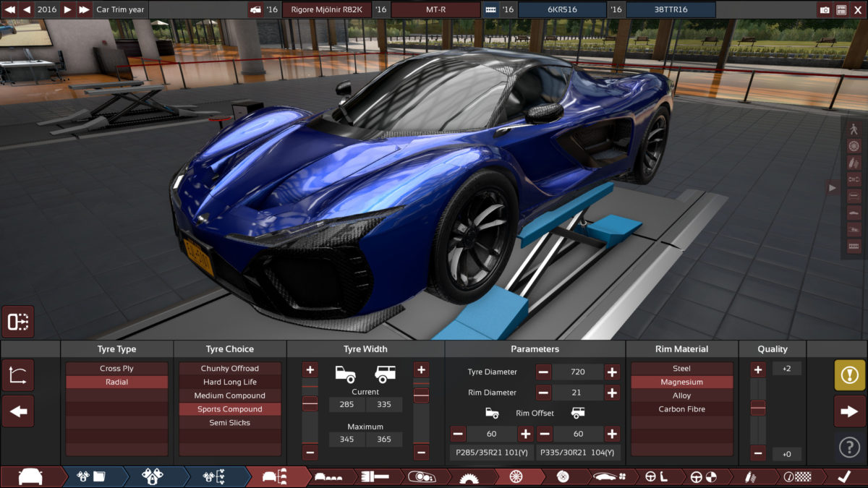This screenshot has height=488, width=868.
Task: Click the graph curve icon beside tyre panel
Action: tap(18, 374)
